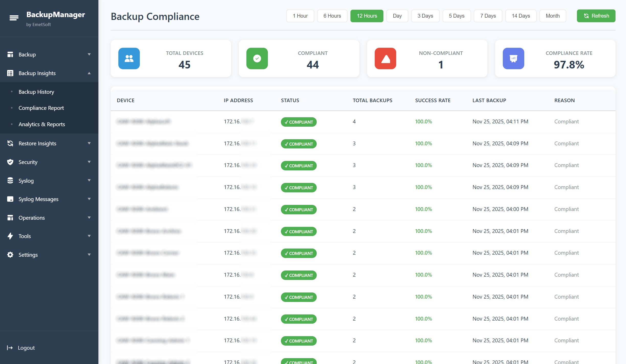Collapse the Backup Insights menu arrow
This screenshot has height=364, width=626.
pos(89,73)
